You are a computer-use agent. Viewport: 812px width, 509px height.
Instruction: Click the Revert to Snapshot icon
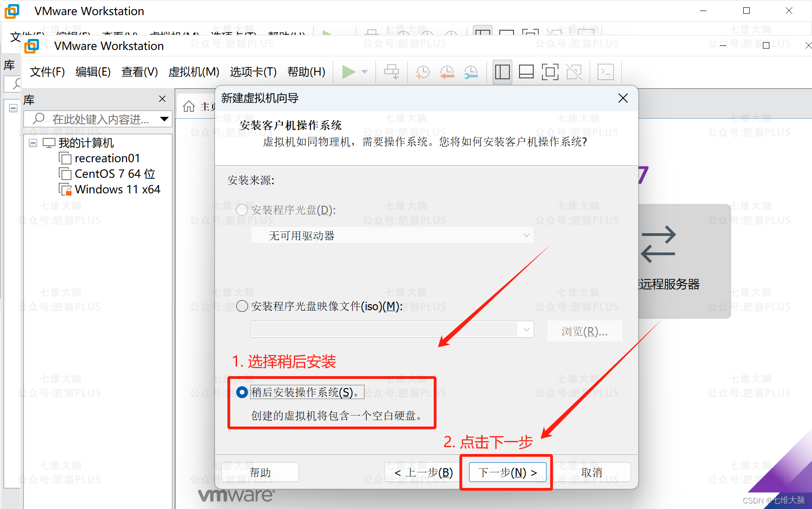[x=447, y=72]
